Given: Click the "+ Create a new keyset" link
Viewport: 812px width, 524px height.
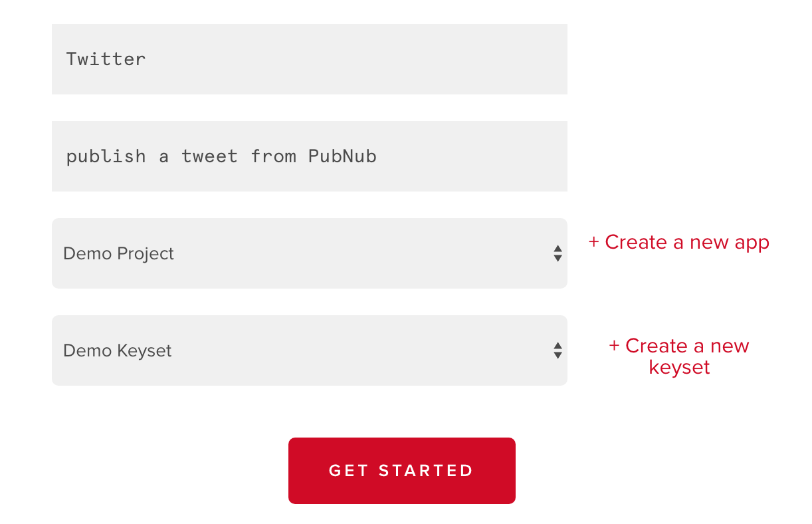Looking at the screenshot, I should 678,356.
